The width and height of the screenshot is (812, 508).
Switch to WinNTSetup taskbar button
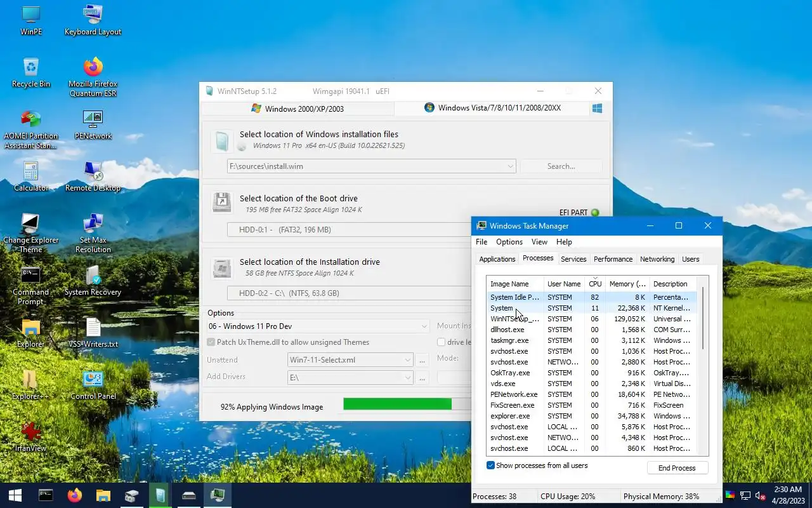[x=160, y=495]
